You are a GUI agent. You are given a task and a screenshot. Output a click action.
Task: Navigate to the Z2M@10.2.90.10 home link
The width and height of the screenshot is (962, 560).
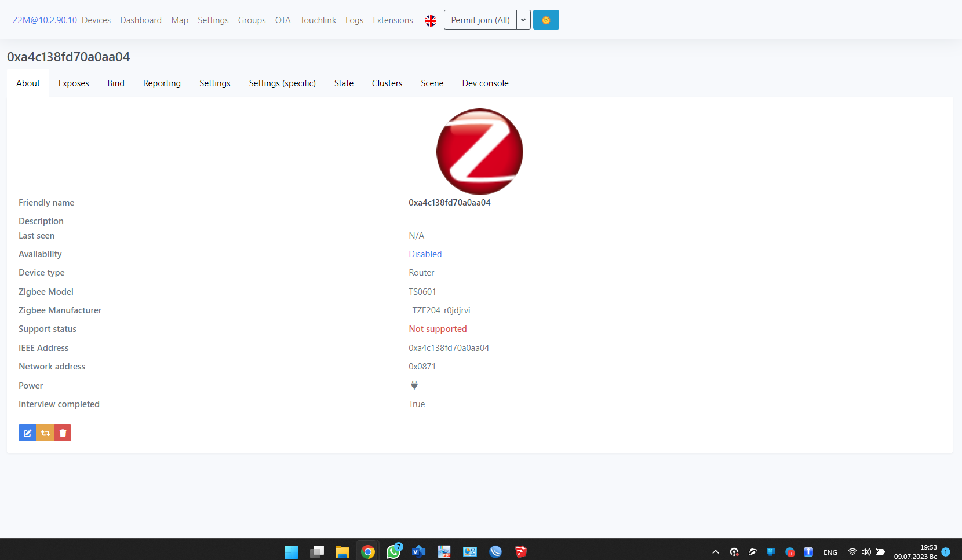point(44,19)
